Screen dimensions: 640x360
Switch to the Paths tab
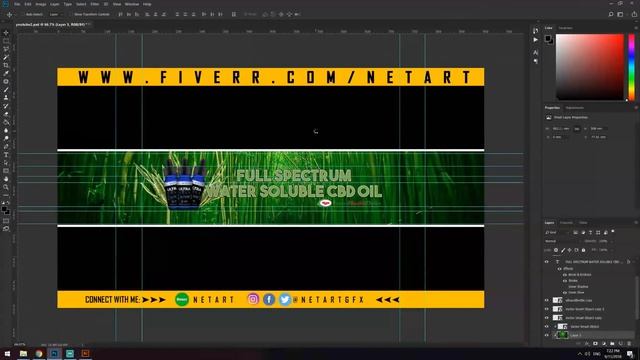[583, 223]
